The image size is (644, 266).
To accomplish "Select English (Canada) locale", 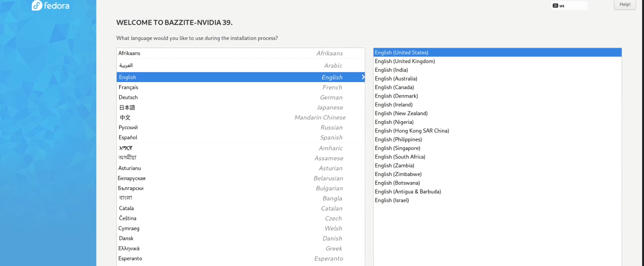I will pos(497,87).
